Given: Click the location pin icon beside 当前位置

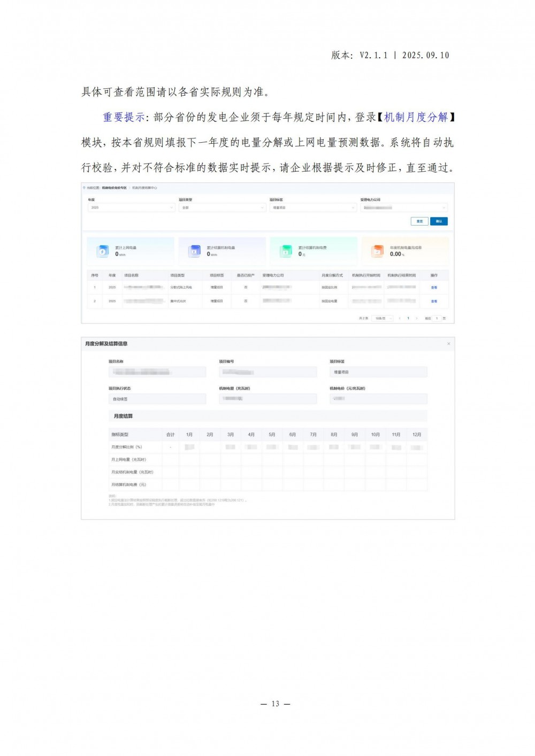Looking at the screenshot, I should [x=84, y=188].
